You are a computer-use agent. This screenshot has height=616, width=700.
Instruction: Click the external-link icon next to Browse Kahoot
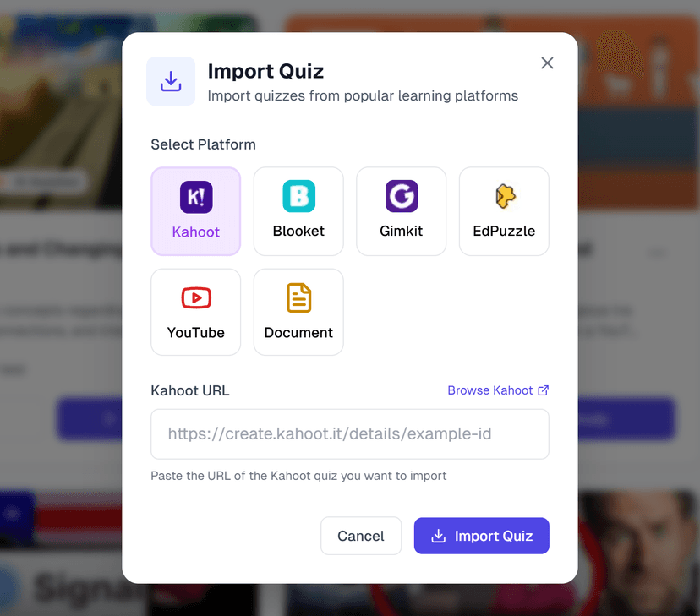[544, 390]
